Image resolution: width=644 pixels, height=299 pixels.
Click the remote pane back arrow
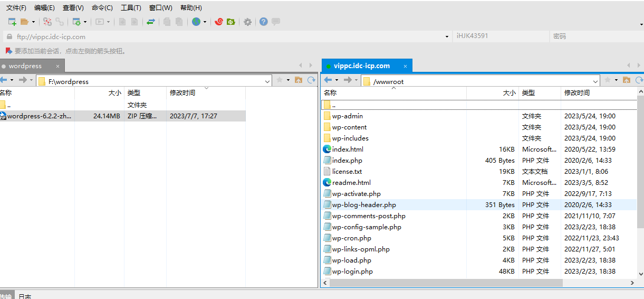[x=328, y=80]
